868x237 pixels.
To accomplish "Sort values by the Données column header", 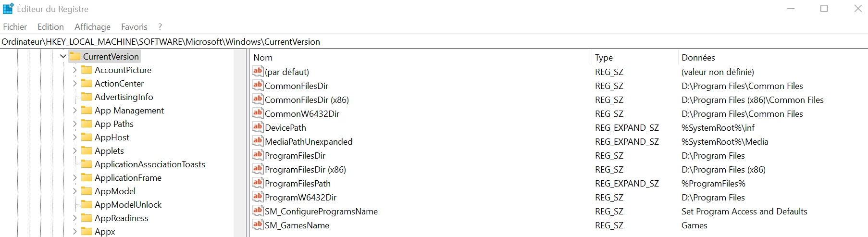I will click(x=773, y=57).
